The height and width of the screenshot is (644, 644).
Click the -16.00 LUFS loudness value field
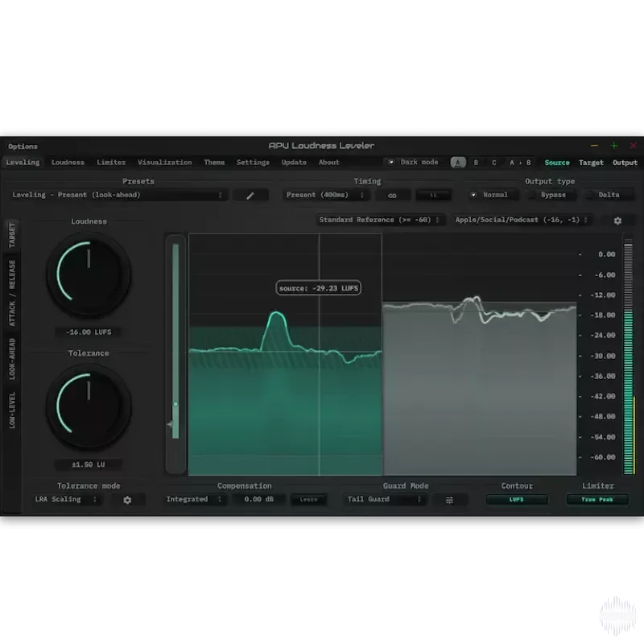point(89,332)
